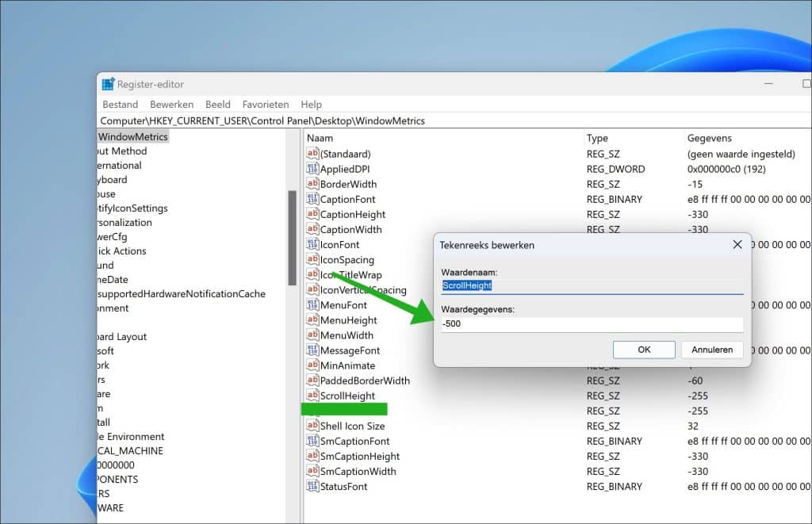Select the BorderWidth string icon
Viewport: 812px width, 524px height.
click(x=312, y=183)
